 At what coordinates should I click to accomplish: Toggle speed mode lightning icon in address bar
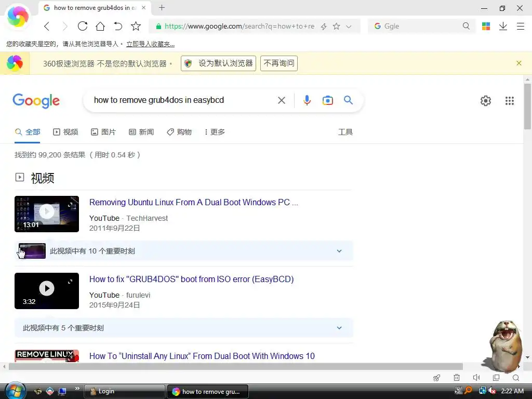pos(324,26)
